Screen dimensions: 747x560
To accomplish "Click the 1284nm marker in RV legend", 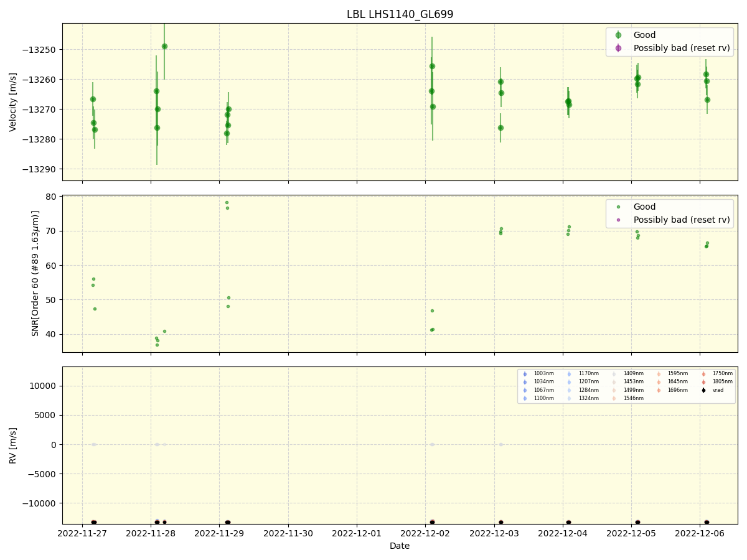I will [569, 390].
